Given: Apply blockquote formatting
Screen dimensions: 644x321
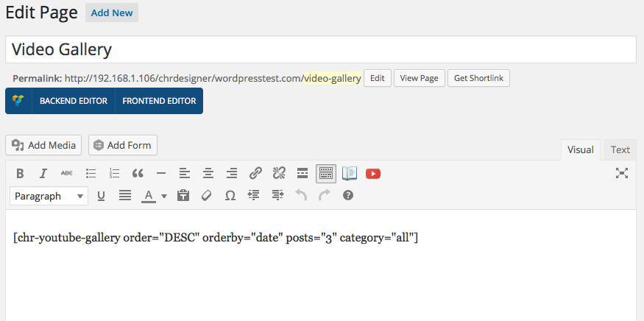Looking at the screenshot, I should [138, 174].
